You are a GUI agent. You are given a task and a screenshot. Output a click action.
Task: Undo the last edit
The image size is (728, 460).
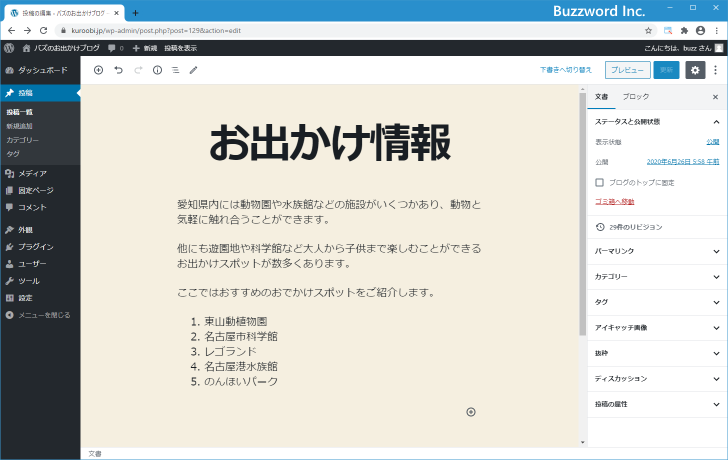point(118,70)
